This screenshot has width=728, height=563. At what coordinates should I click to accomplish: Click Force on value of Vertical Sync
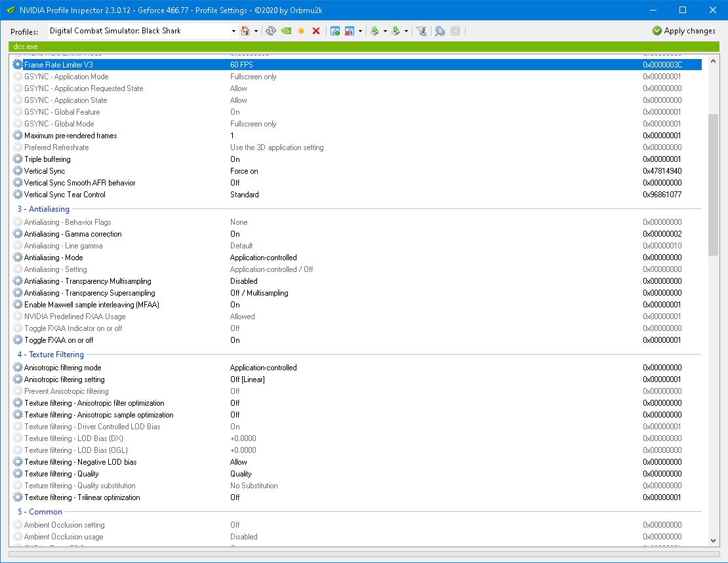point(244,171)
